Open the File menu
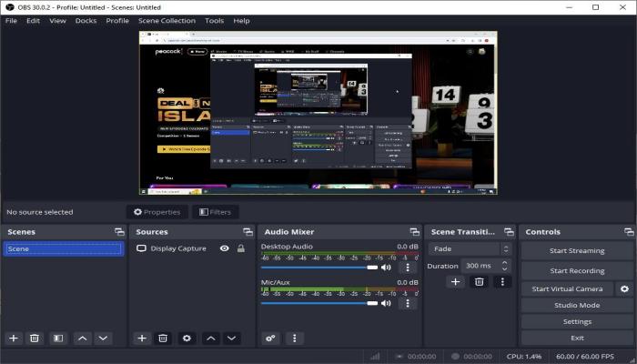The image size is (637, 364). [x=11, y=21]
